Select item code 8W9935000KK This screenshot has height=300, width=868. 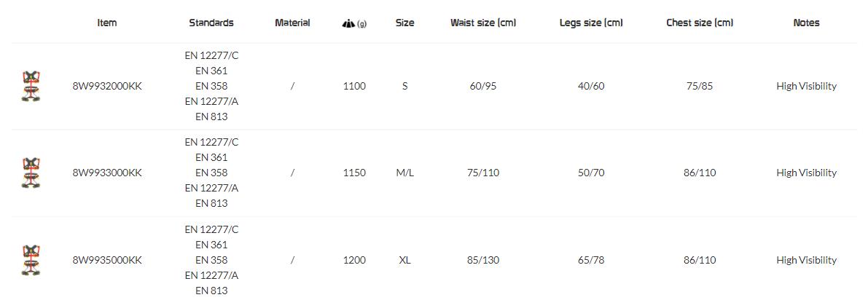[107, 260]
